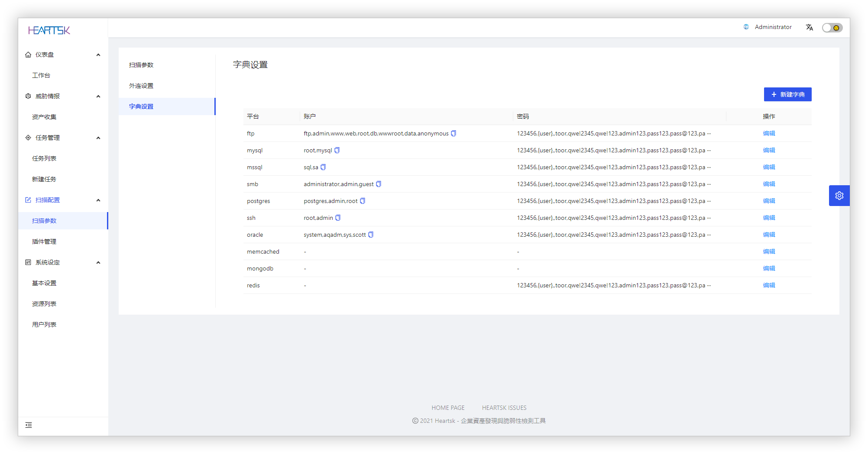Viewport: 868px width, 454px height.
Task: Click the 新建字典 button
Action: pos(787,94)
